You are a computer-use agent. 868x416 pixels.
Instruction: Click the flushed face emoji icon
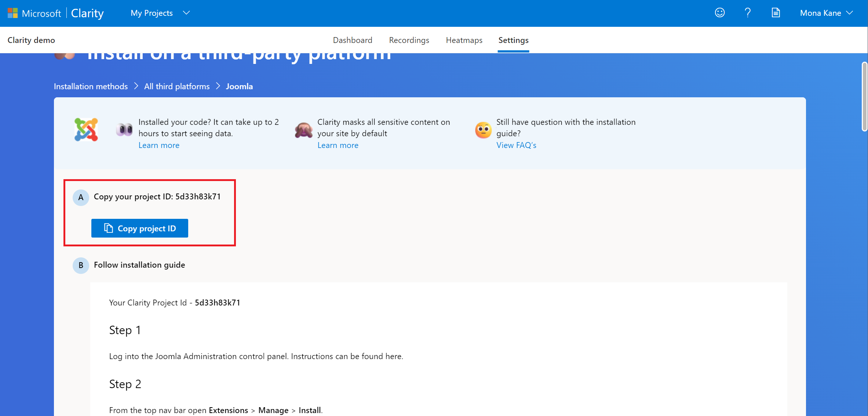[483, 130]
